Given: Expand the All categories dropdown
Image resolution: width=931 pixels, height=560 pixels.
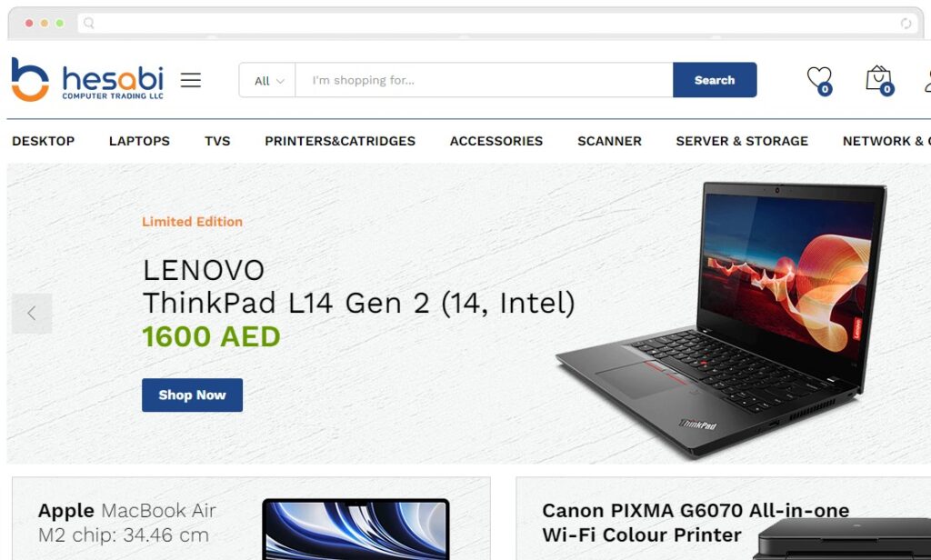Looking at the screenshot, I should click(268, 80).
